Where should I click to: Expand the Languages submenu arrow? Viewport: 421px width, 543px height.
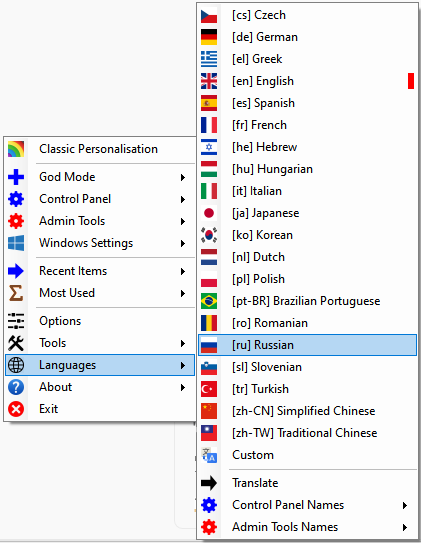(x=183, y=365)
